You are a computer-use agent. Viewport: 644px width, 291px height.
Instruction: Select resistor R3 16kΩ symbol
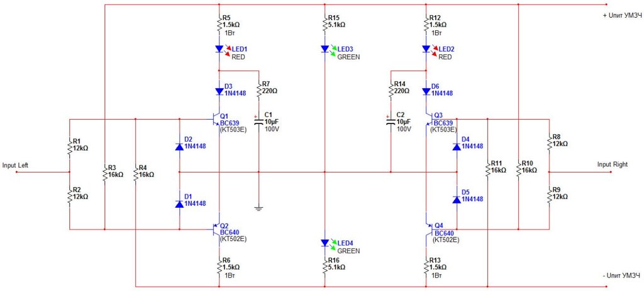click(105, 174)
